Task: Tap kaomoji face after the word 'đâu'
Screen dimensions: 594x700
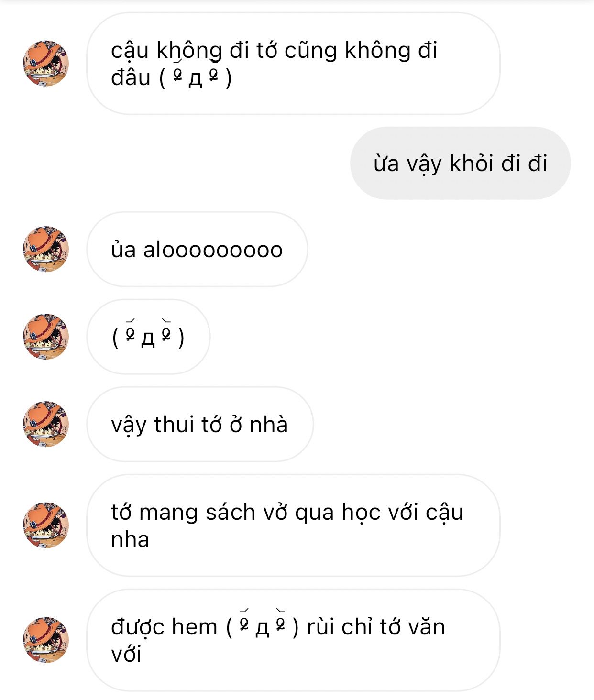Action: coord(196,78)
